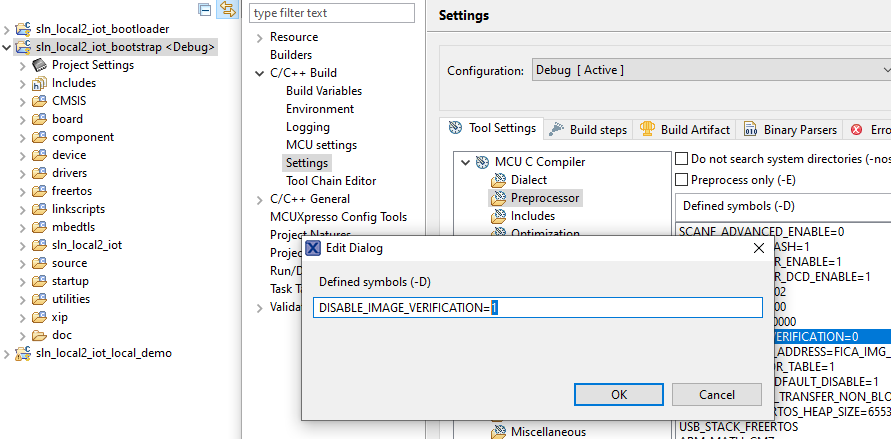Screen dimensions: 891x439
Task: Click the Preprocessor settings icon in tool tree
Action: coord(498,198)
